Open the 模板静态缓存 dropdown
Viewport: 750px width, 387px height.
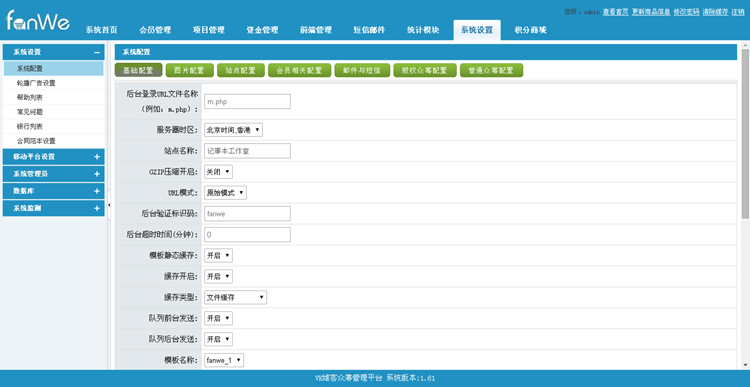(218, 255)
